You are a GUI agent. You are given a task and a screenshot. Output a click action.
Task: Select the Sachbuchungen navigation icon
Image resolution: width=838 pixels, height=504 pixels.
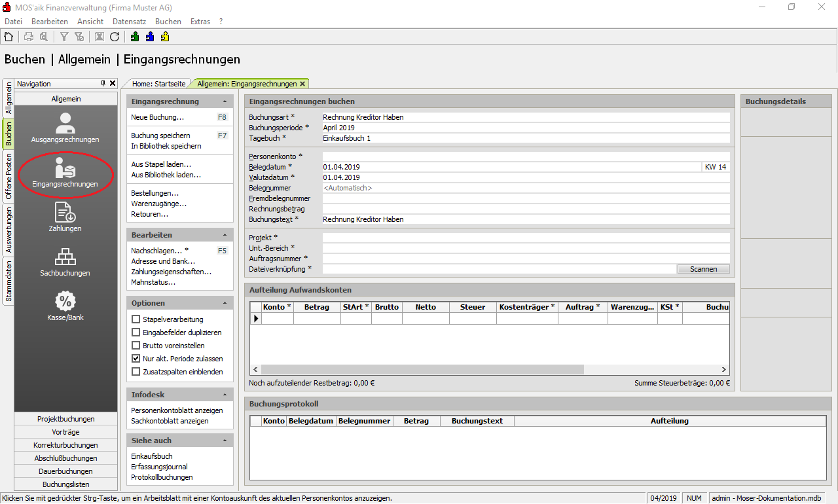point(65,261)
